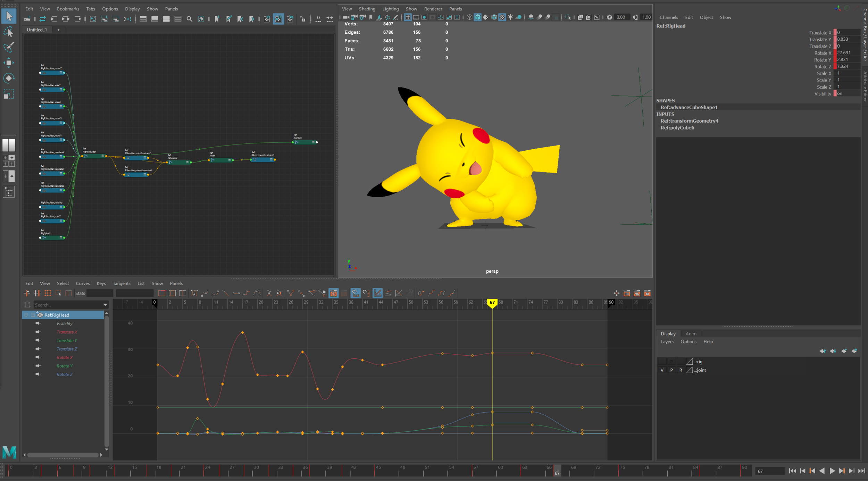Click the Layers button in the Display panel
Image resolution: width=868 pixels, height=481 pixels.
(667, 341)
